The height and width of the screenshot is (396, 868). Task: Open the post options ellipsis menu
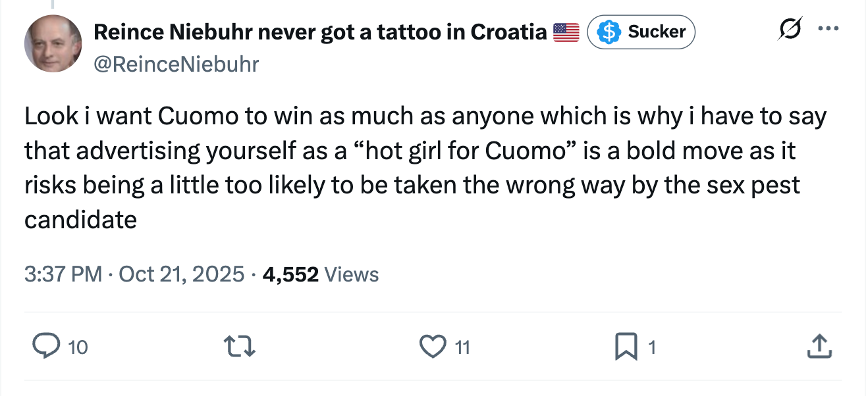(x=829, y=28)
